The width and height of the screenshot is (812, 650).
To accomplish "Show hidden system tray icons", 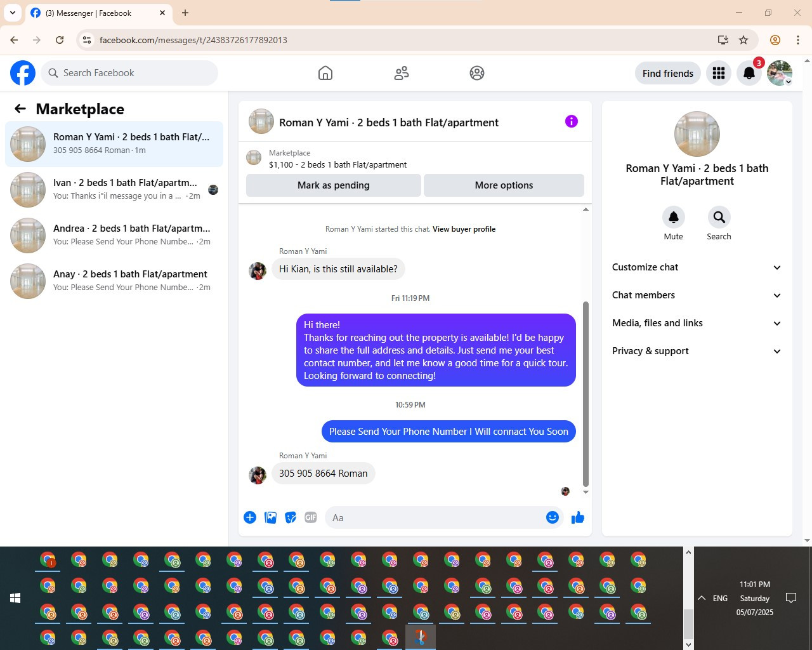I will click(x=702, y=598).
